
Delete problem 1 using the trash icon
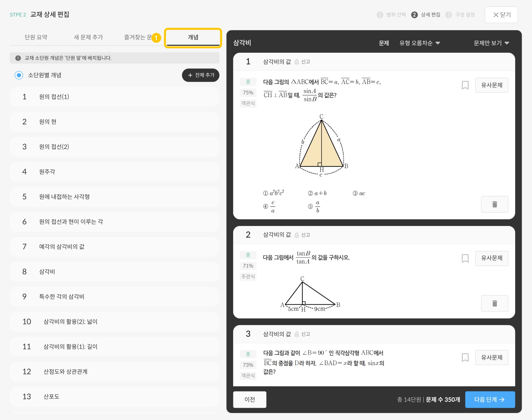(x=494, y=204)
